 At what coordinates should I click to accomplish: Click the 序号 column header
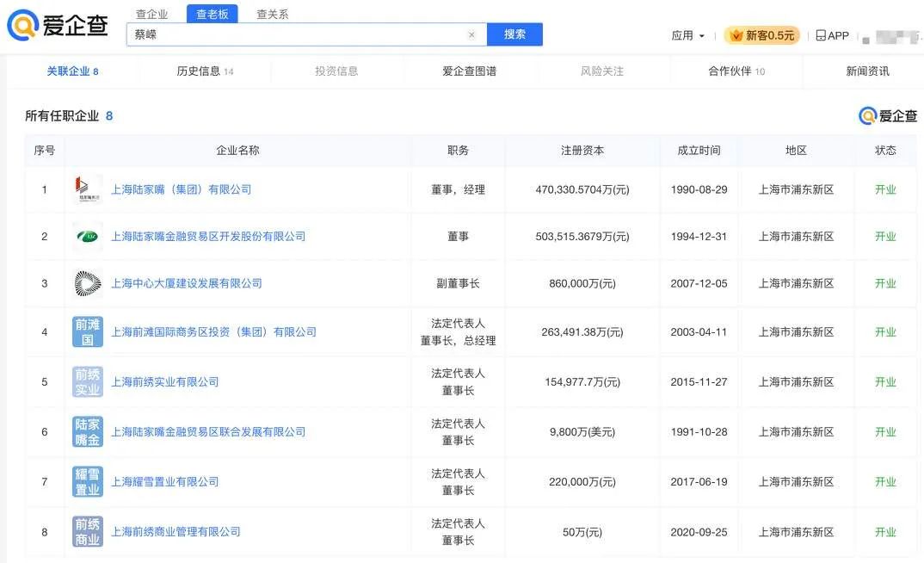pyautogui.click(x=45, y=151)
